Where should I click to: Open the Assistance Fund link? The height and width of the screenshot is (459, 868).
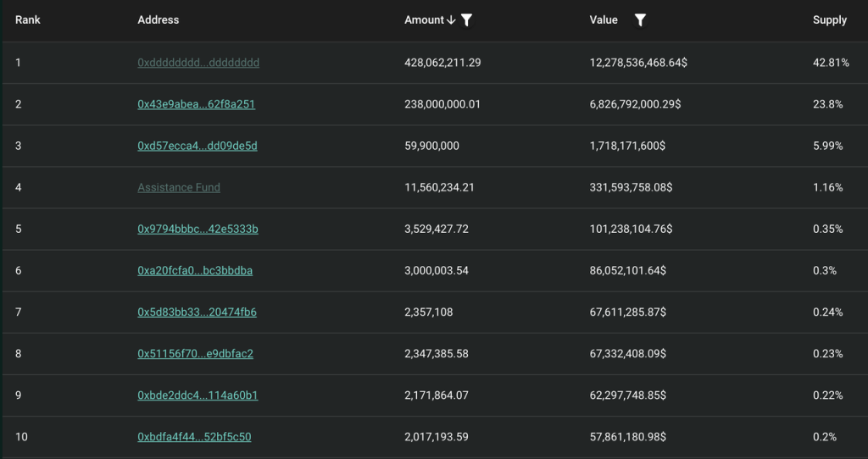(x=179, y=187)
